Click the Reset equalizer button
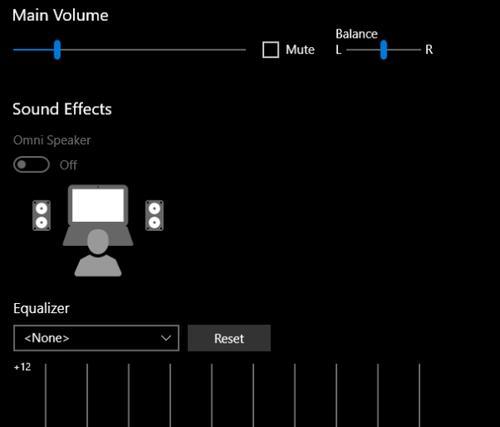This screenshot has width=500, height=427. coord(229,338)
